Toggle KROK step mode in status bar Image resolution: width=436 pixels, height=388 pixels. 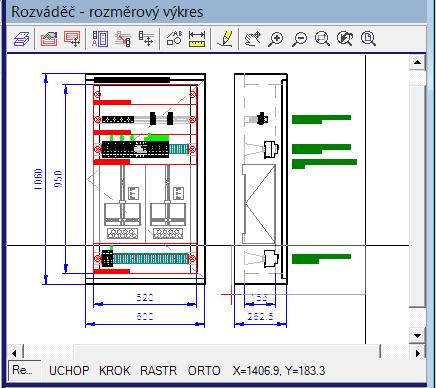(x=115, y=371)
